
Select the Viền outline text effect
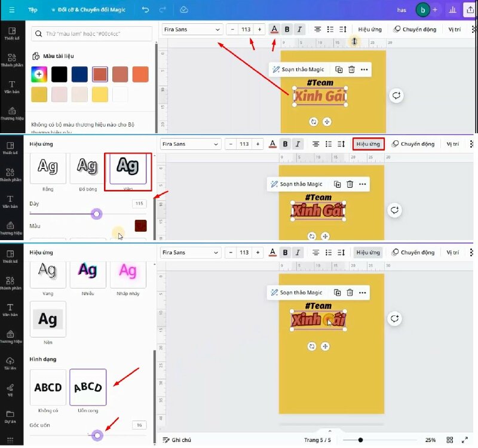(x=127, y=168)
